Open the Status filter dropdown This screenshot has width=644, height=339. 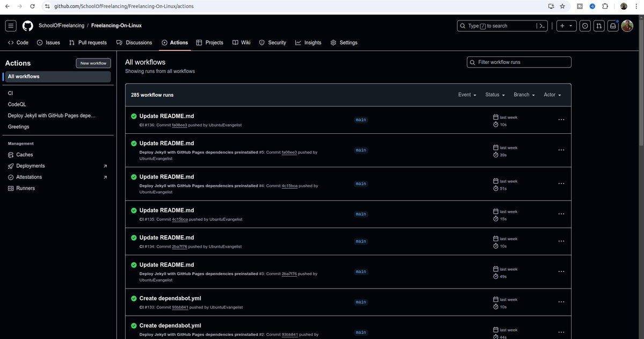point(495,95)
